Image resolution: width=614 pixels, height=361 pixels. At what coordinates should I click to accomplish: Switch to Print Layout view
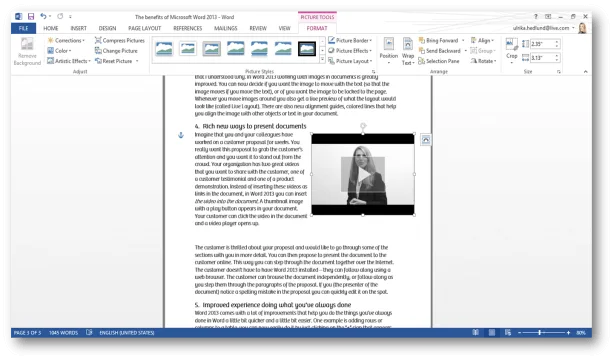pyautogui.click(x=492, y=333)
